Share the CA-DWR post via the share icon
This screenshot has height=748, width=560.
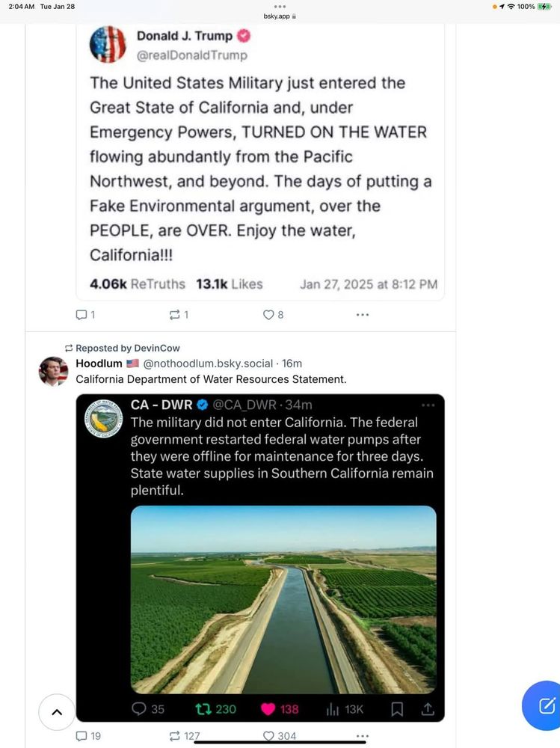click(427, 708)
